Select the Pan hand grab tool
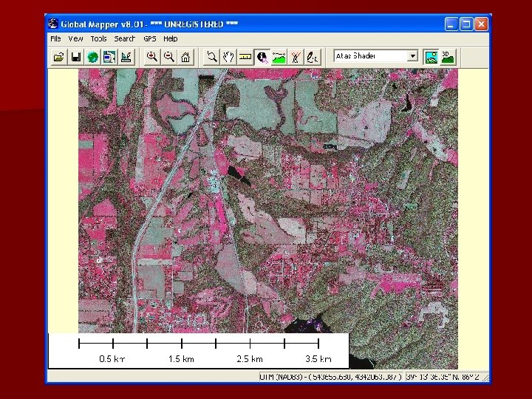Image resolution: width=532 pixels, height=399 pixels. 228,56
